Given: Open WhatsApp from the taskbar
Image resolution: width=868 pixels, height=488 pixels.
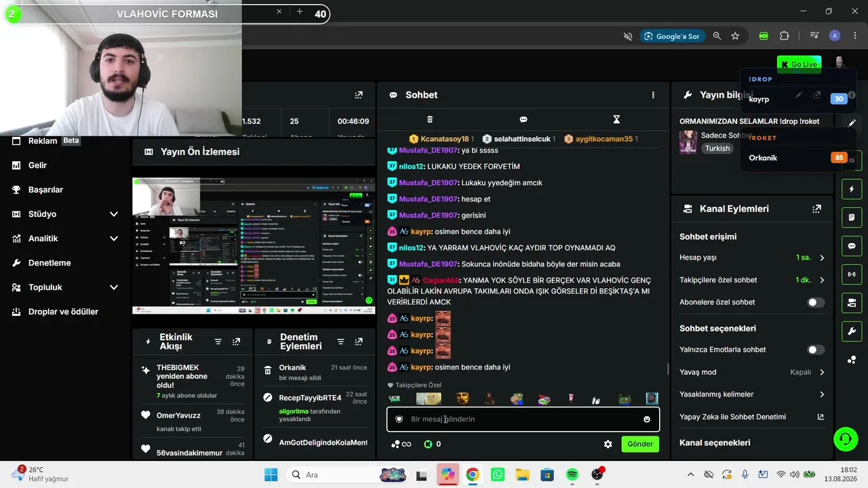Looking at the screenshot, I should 497,474.
